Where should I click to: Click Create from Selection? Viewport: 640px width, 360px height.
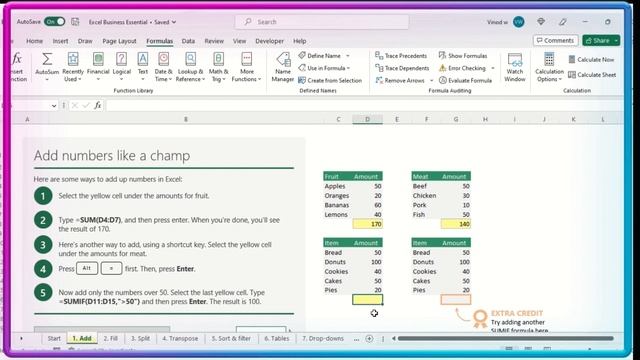point(330,80)
